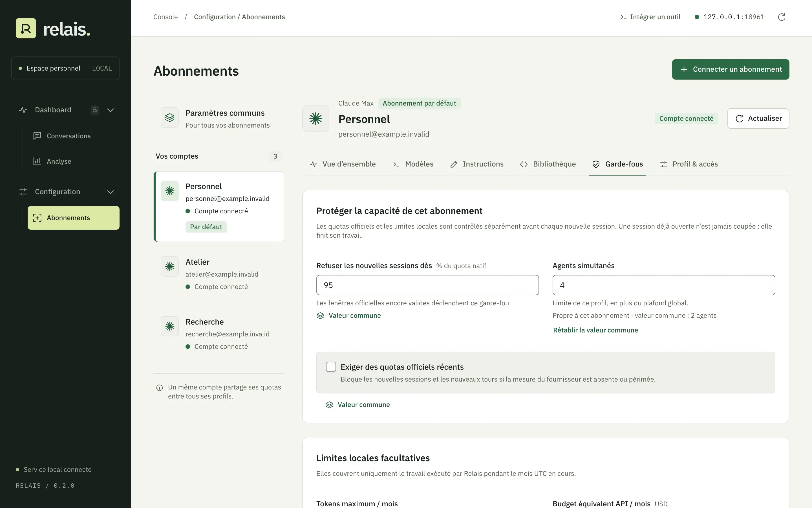The image size is (812, 508).
Task: Click the info icon beside quota sharing note
Action: coord(160,388)
